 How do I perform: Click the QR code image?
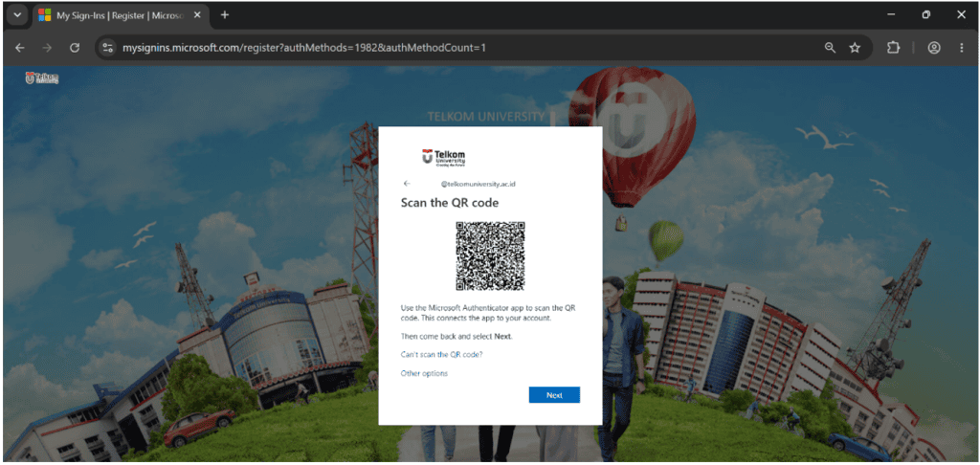pyautogui.click(x=490, y=256)
